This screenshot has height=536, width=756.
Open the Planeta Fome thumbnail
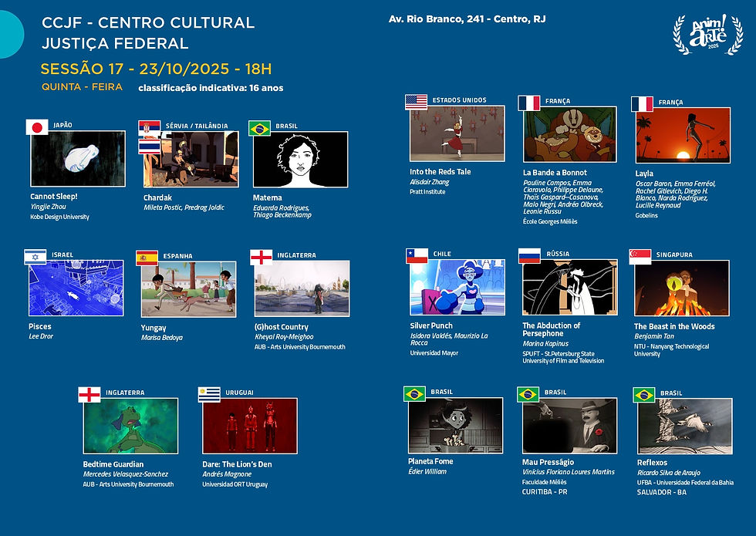[456, 425]
